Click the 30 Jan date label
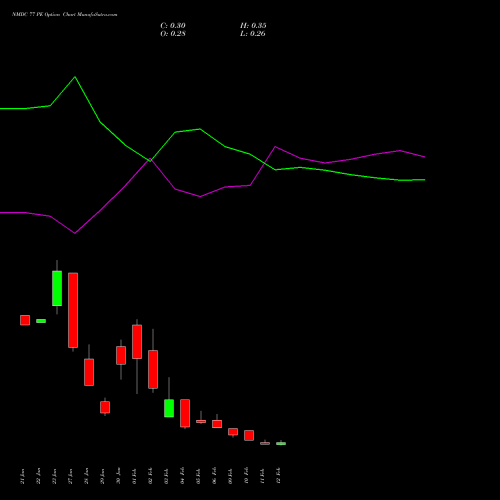Viewport: 500px width, 500px height. click(x=119, y=476)
